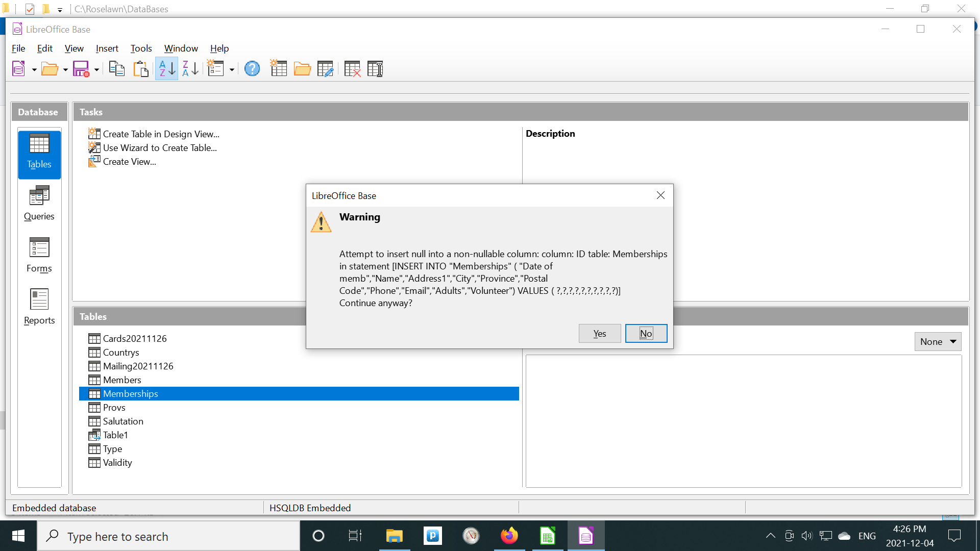The width and height of the screenshot is (980, 551).
Task: Expand the Save dropdown arrow
Action: 96,69
